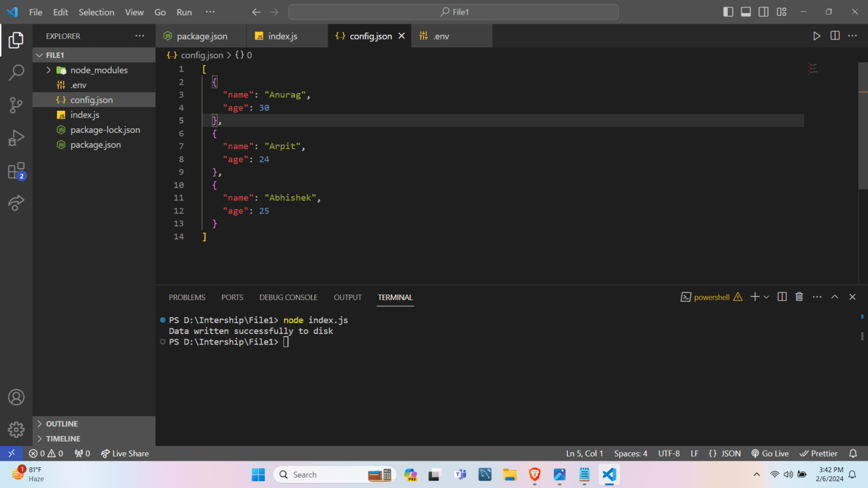Switch to the index.js tab
Image resolution: width=868 pixels, height=488 pixels.
click(x=281, y=35)
